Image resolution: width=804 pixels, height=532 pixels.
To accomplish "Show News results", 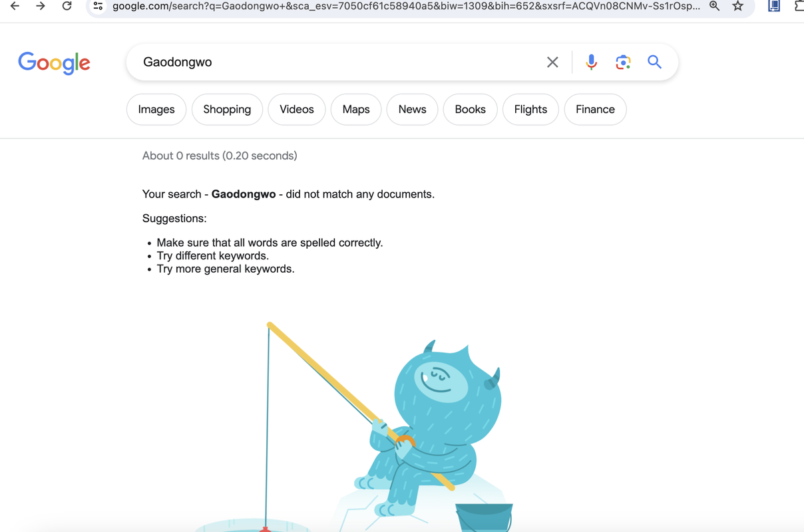I will (412, 109).
